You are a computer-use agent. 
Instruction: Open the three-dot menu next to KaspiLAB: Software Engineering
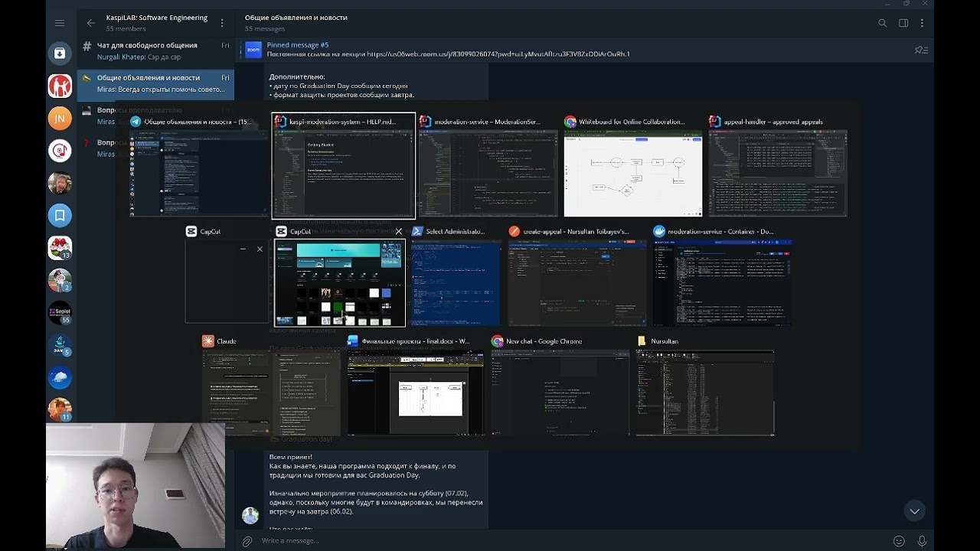click(x=222, y=23)
